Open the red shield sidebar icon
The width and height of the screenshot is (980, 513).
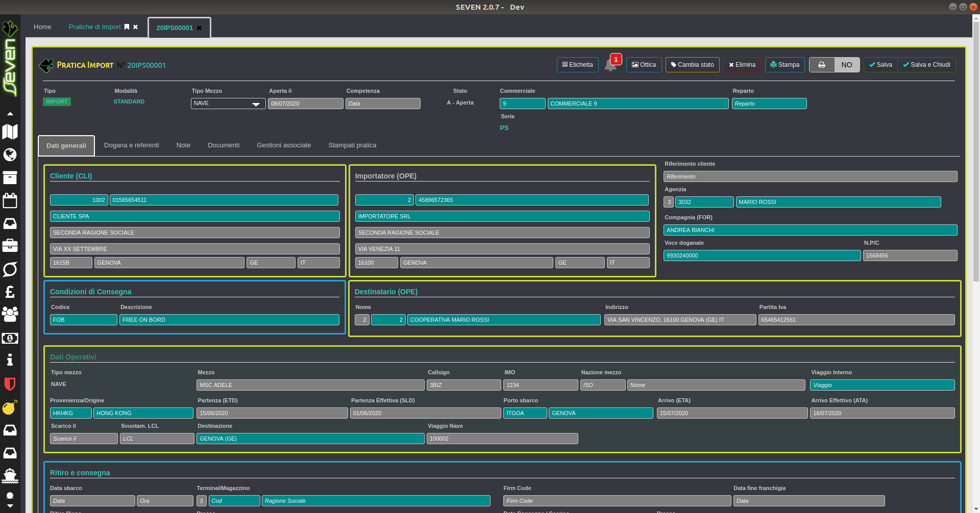[10, 383]
